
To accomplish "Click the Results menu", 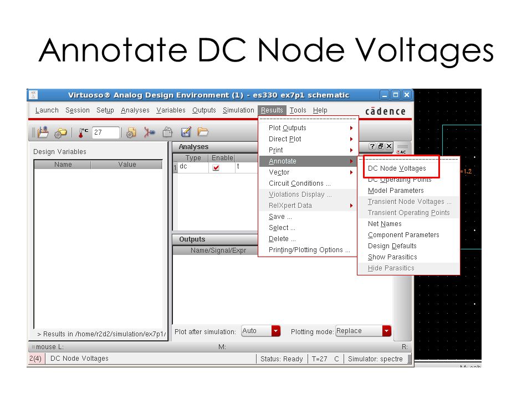I will pos(272,110).
